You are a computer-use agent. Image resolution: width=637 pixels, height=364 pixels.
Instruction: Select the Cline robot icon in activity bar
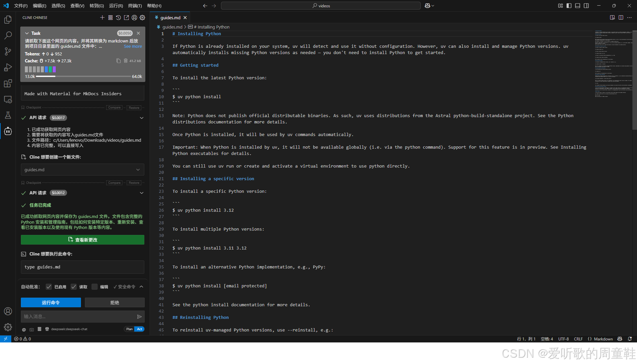[x=8, y=131]
